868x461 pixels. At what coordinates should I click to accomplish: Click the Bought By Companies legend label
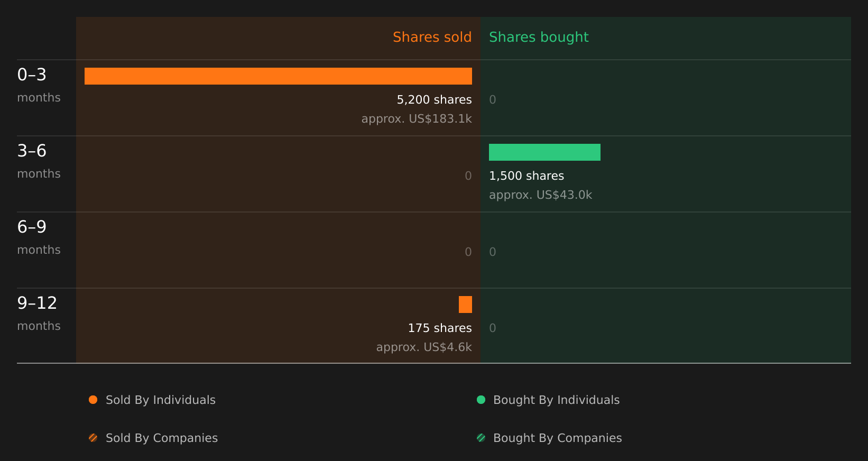(x=557, y=438)
